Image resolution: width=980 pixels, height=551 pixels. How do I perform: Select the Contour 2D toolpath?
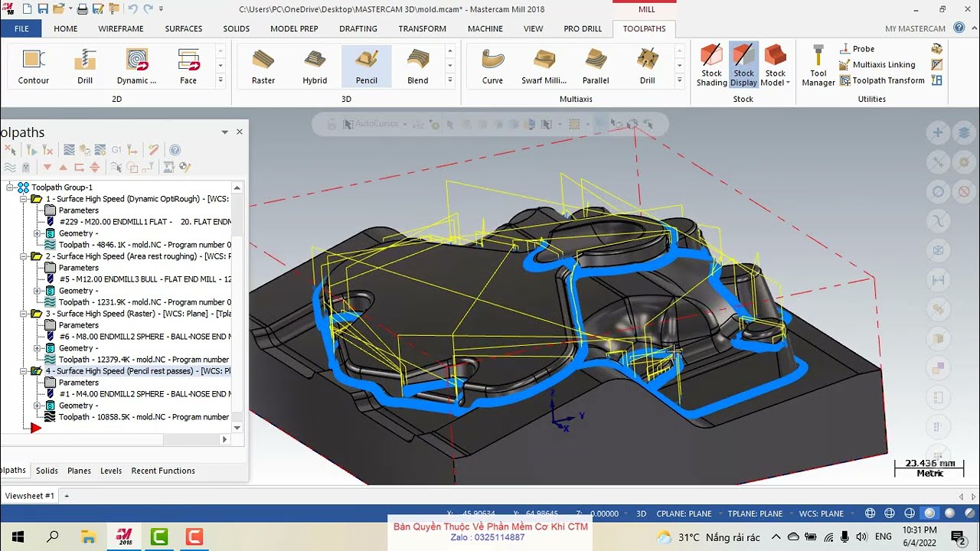point(34,67)
